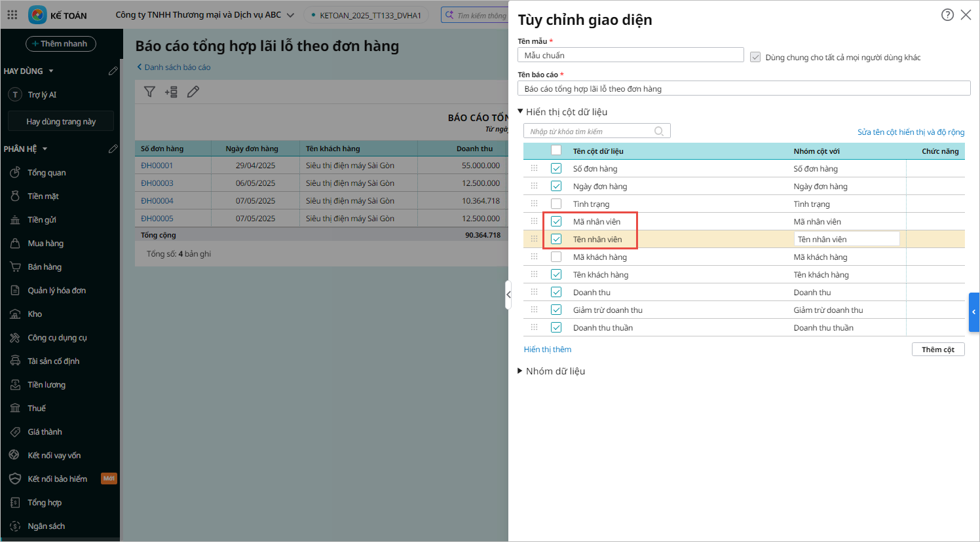Screen dimensions: 980x542
Task: Check the Mã khách hàng column checkbox
Action: click(556, 257)
